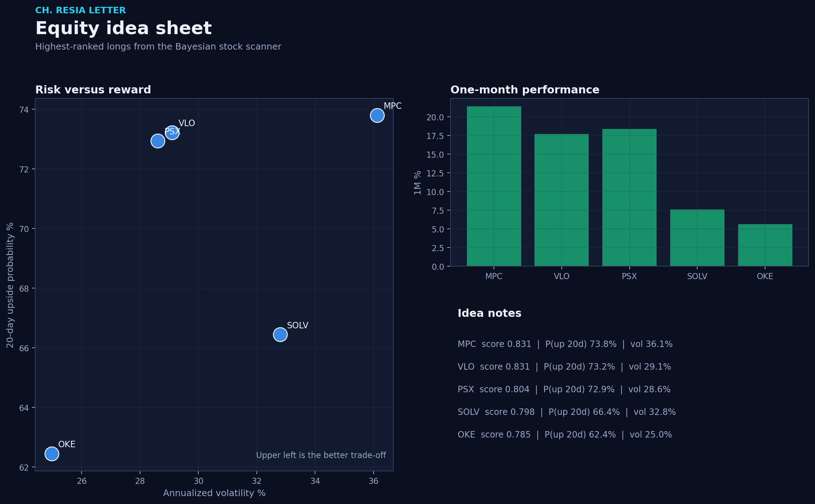This screenshot has width=815, height=504.
Task: Click the SOLV score 0.798 note line
Action: click(x=567, y=412)
